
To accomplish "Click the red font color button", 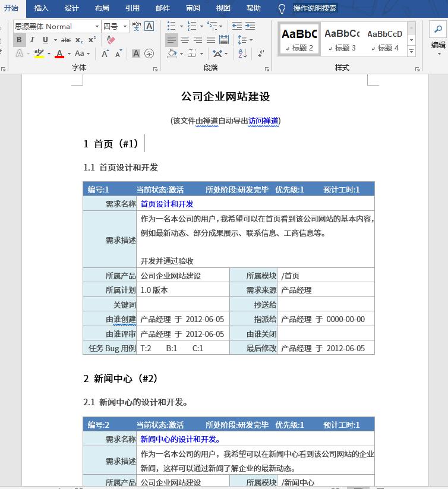I will pos(59,53).
